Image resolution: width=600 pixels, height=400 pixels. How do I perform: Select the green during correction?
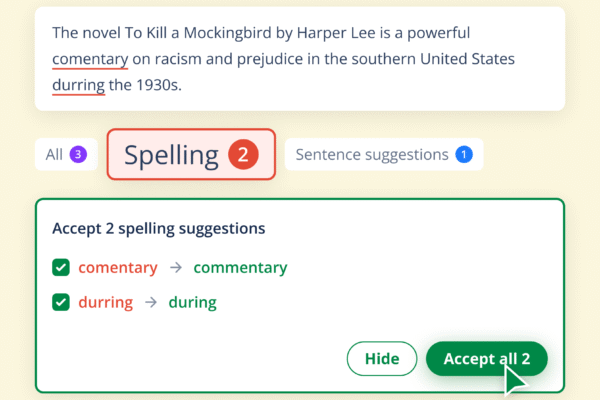(x=192, y=302)
